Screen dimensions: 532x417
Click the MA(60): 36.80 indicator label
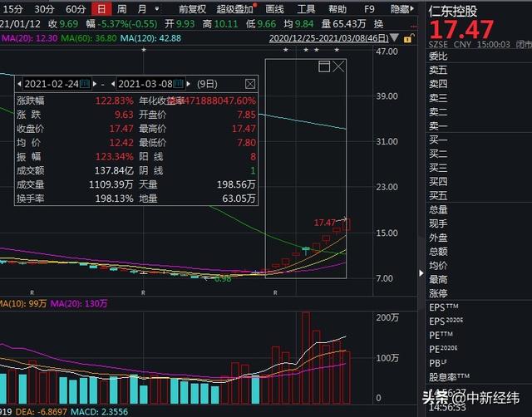pos(89,38)
